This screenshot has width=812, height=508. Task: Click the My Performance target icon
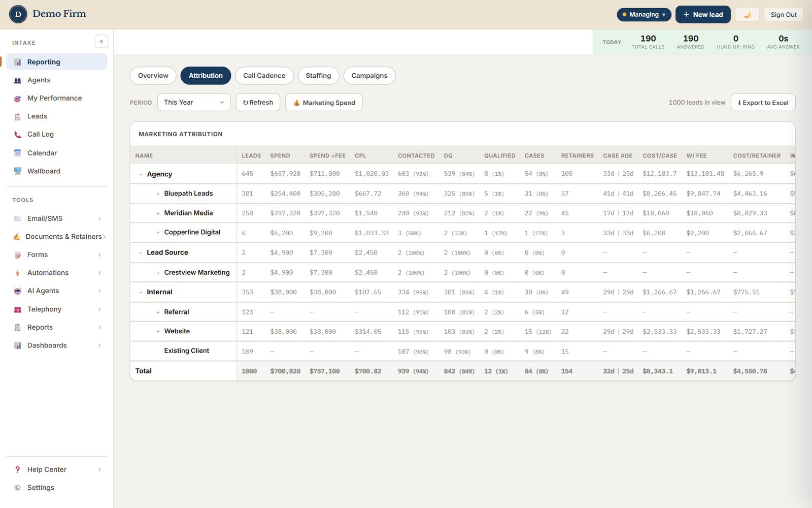(18, 99)
